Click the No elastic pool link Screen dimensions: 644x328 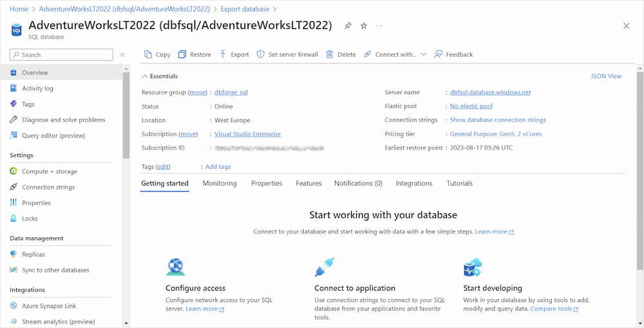click(471, 106)
